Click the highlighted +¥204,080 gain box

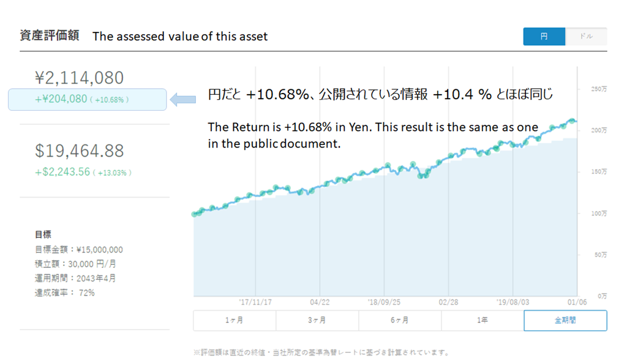pyautogui.click(x=87, y=99)
